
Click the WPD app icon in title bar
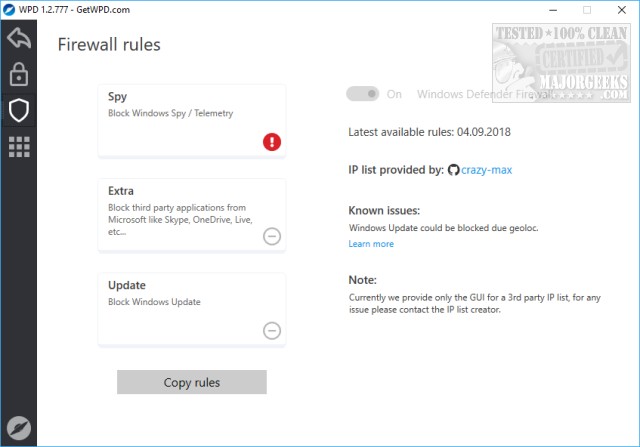10,10
